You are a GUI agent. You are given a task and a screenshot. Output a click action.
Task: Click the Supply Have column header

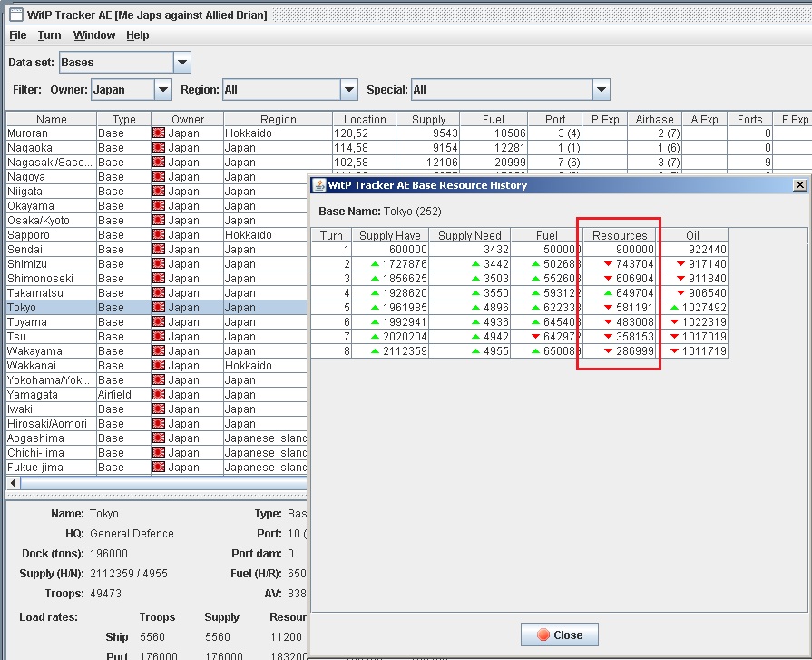[x=390, y=235]
